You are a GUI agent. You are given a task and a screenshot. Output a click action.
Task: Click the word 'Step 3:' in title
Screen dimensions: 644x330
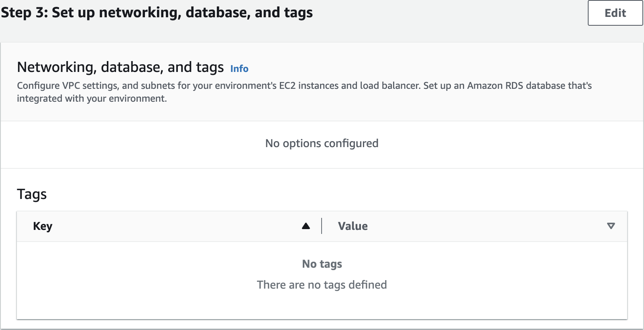pos(24,12)
